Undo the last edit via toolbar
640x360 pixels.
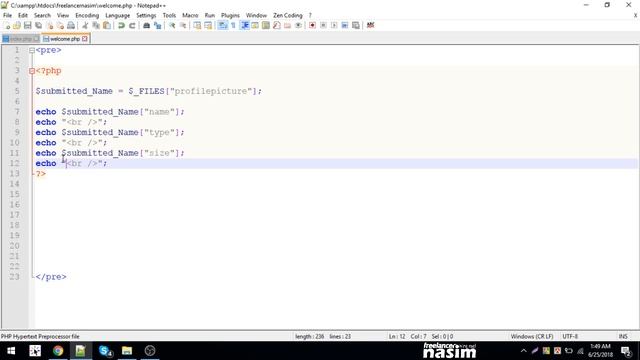pos(121,25)
